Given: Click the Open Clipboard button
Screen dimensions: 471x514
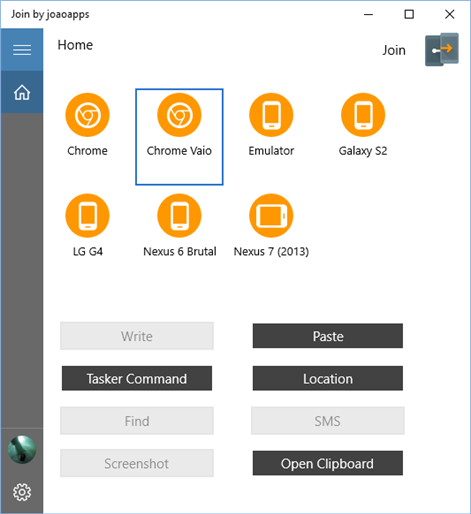Looking at the screenshot, I should [328, 463].
